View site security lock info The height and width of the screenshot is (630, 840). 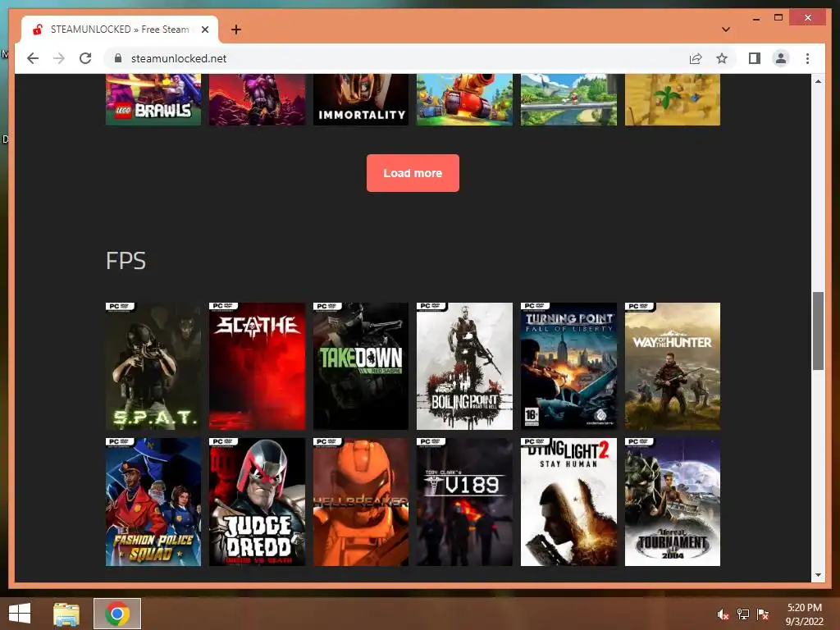[118, 58]
